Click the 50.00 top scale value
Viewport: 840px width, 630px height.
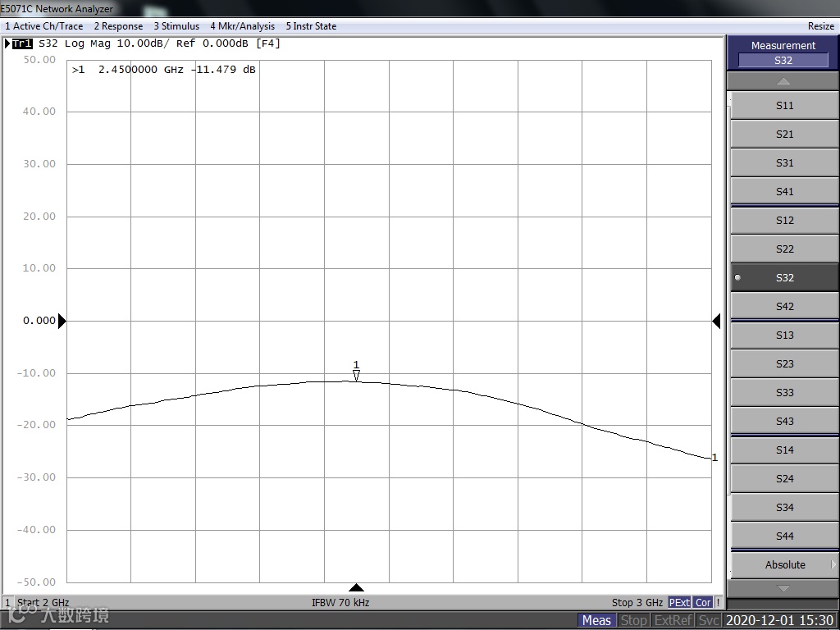pyautogui.click(x=39, y=59)
